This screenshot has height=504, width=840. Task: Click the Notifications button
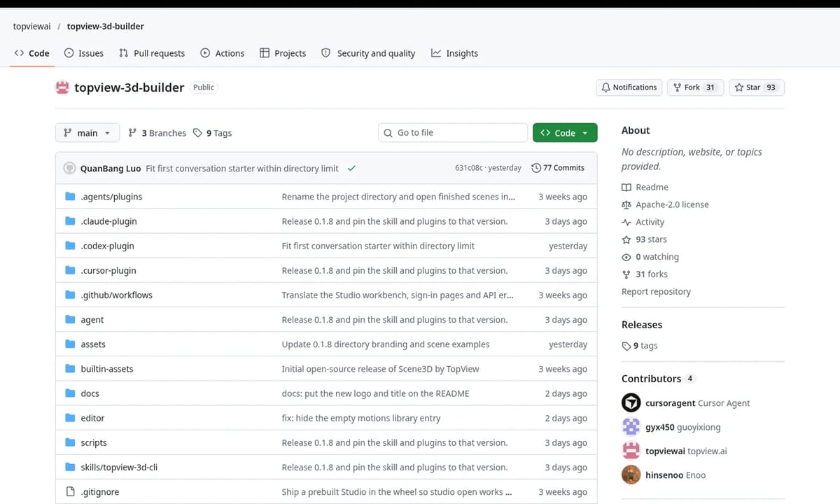(629, 87)
